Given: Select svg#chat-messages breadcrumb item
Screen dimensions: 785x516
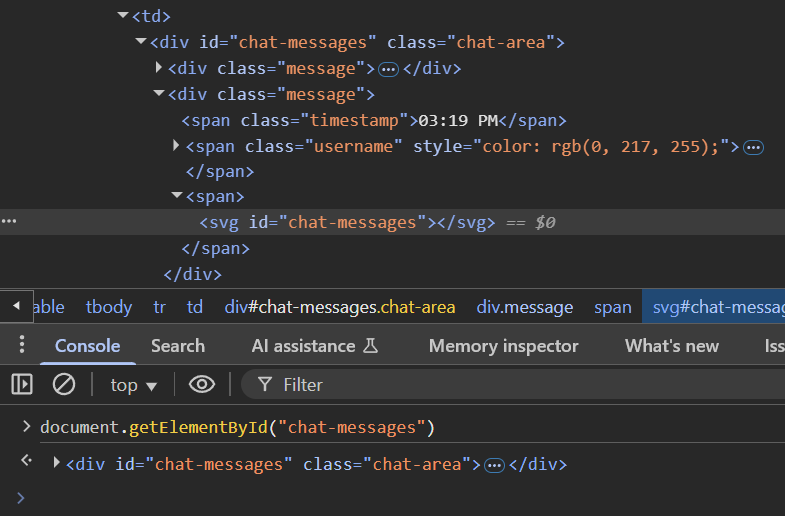Looking at the screenshot, I should (713, 307).
